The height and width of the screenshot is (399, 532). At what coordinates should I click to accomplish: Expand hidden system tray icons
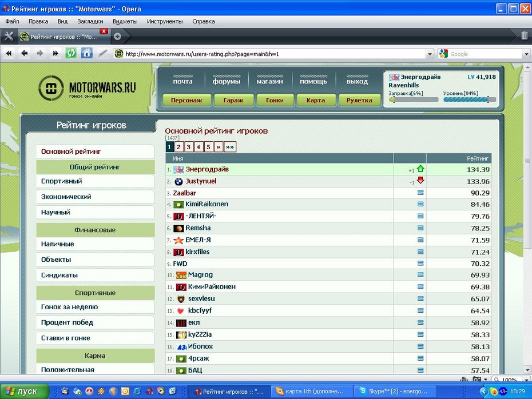pyautogui.click(x=483, y=392)
